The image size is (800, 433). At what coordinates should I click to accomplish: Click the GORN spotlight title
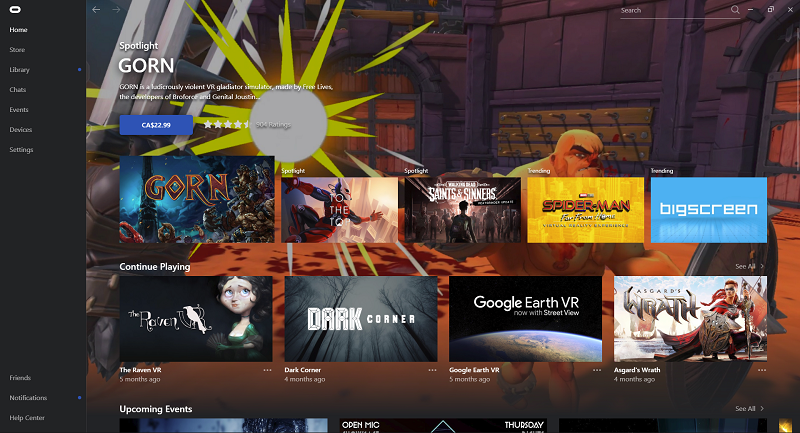click(146, 65)
